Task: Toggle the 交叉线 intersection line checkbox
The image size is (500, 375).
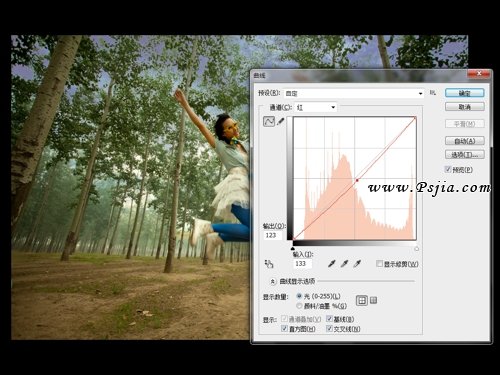Action: 329,329
